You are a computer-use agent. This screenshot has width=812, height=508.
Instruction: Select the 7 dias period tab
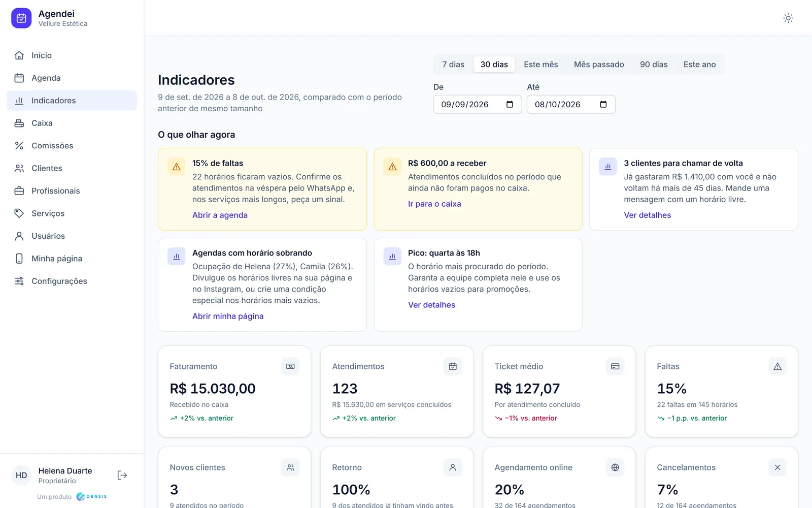(x=453, y=65)
